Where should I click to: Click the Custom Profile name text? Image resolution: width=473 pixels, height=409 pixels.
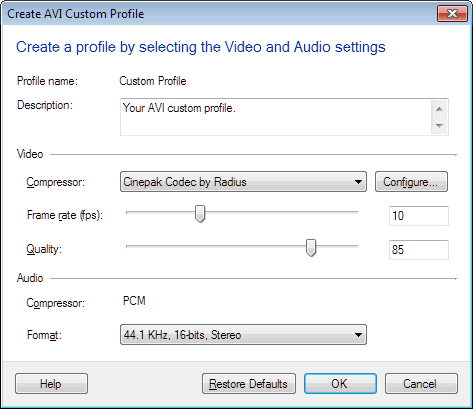(x=153, y=81)
